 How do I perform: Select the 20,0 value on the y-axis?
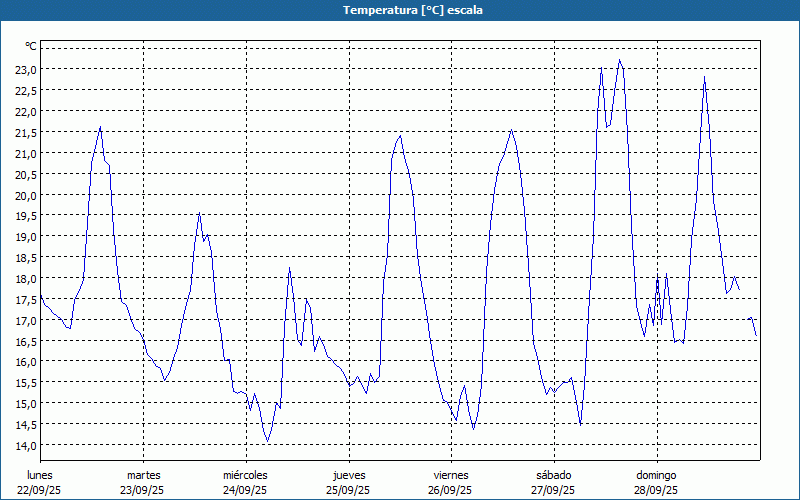pos(25,195)
